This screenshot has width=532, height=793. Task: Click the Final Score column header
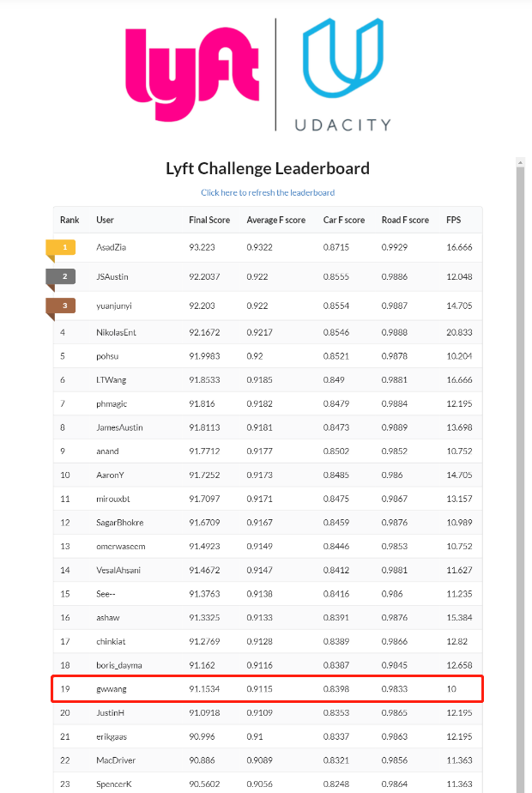pyautogui.click(x=209, y=220)
